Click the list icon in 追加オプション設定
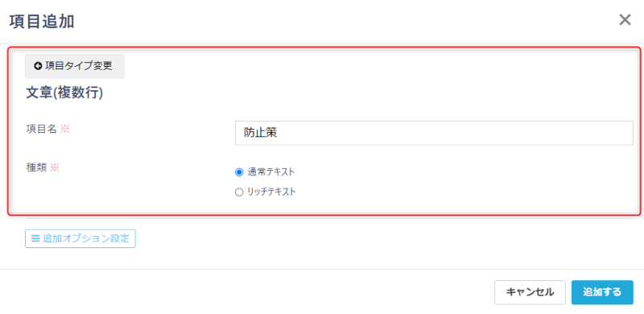The image size is (644, 314). [35, 238]
